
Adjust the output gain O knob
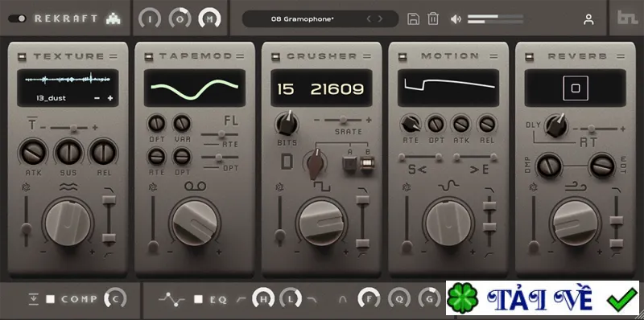(180, 18)
